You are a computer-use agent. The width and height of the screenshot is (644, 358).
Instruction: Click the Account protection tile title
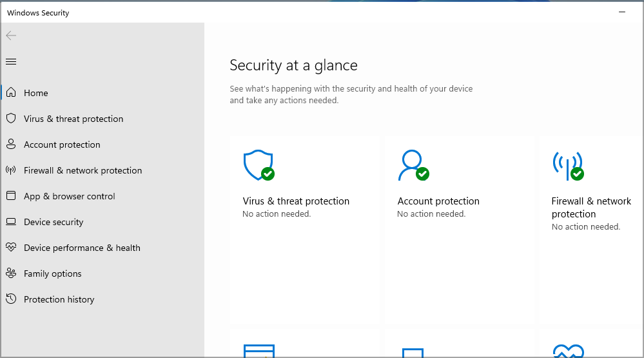point(438,201)
